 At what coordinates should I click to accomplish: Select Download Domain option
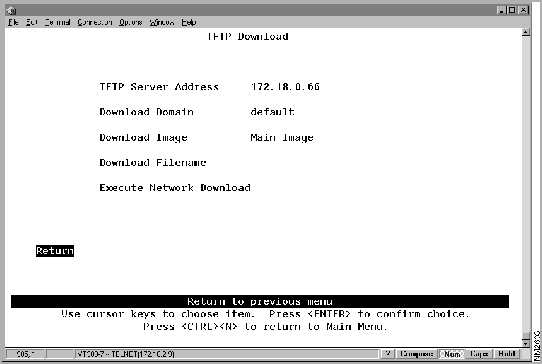(146, 112)
